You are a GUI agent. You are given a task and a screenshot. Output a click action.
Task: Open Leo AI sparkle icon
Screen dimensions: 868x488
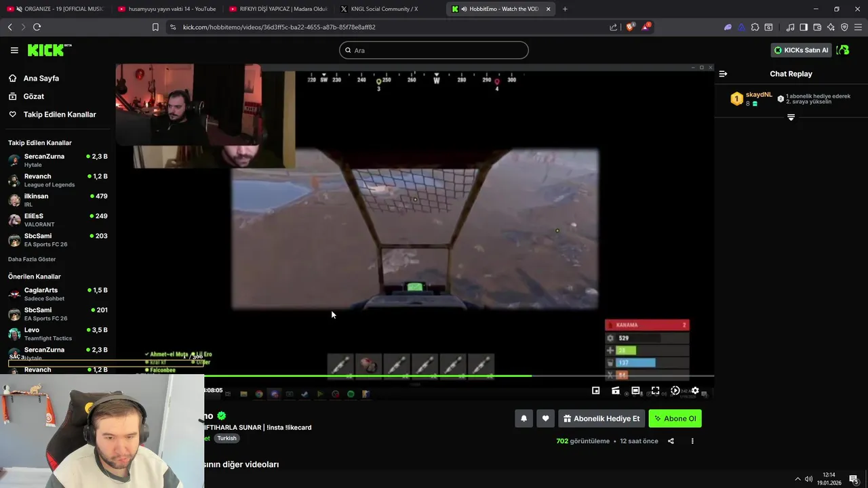coord(831,27)
